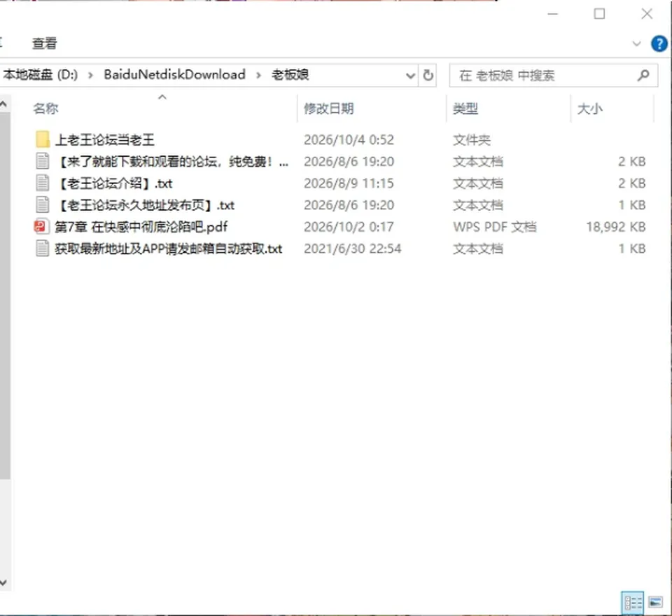Viewport: 672px width, 616px height.
Task: Select file name 【来了就能下载和观看的论坛，纯免费！…
Action: (171, 162)
